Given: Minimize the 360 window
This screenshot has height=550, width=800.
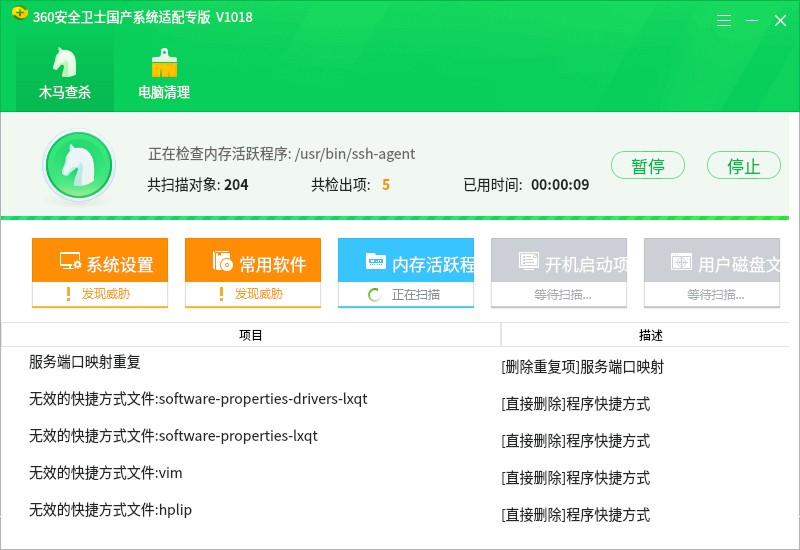Looking at the screenshot, I should (752, 20).
